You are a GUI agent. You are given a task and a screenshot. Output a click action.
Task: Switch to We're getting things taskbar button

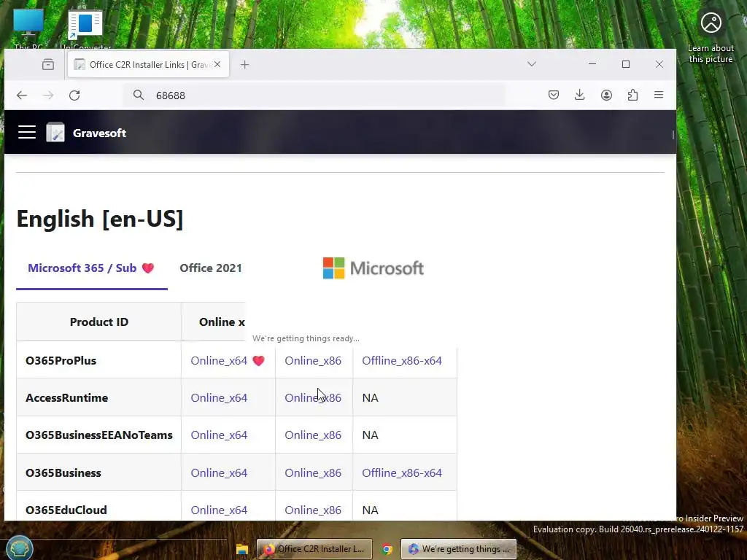[458, 549]
